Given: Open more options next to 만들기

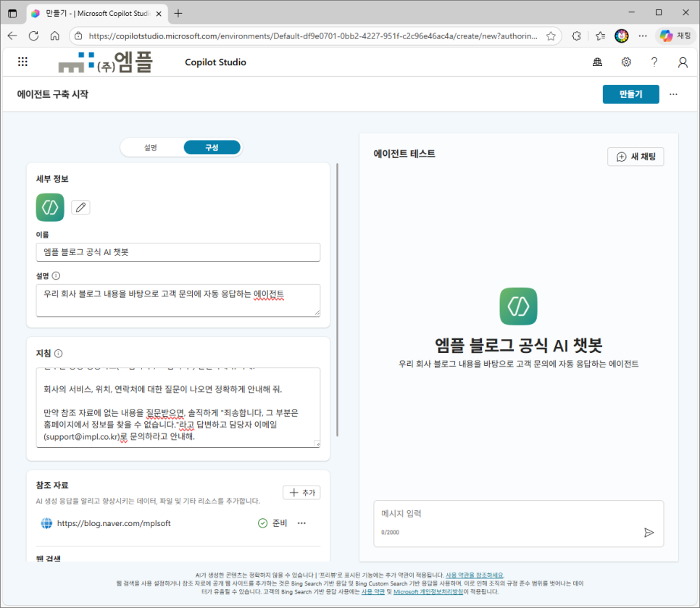Looking at the screenshot, I should [673, 94].
